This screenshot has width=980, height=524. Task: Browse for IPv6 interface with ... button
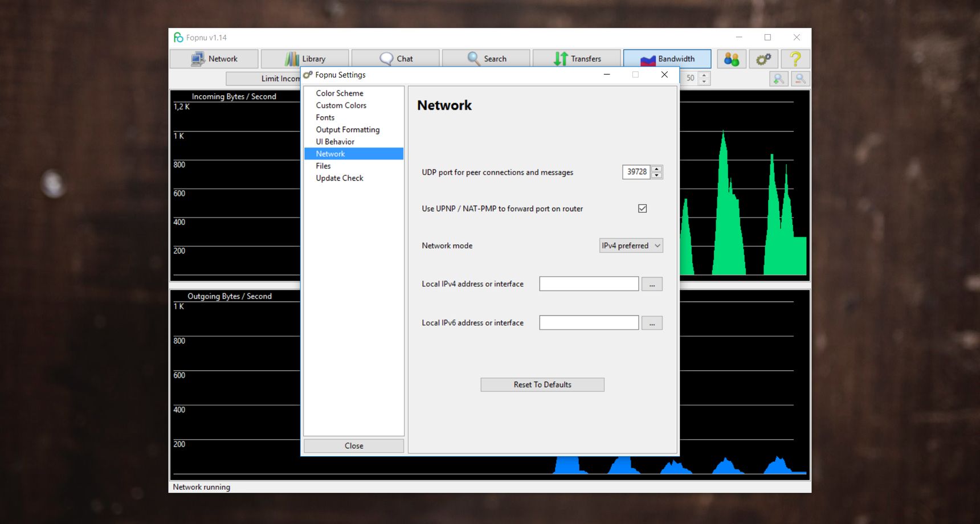coord(652,322)
